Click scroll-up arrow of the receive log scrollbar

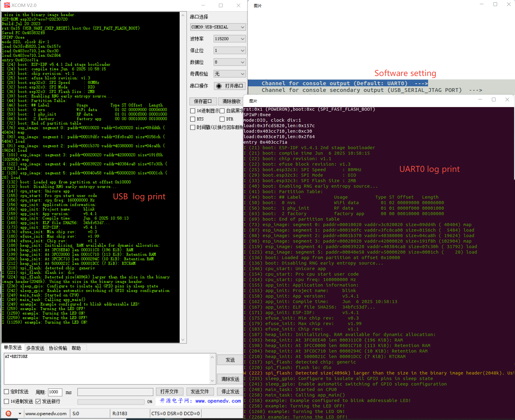[183, 15]
